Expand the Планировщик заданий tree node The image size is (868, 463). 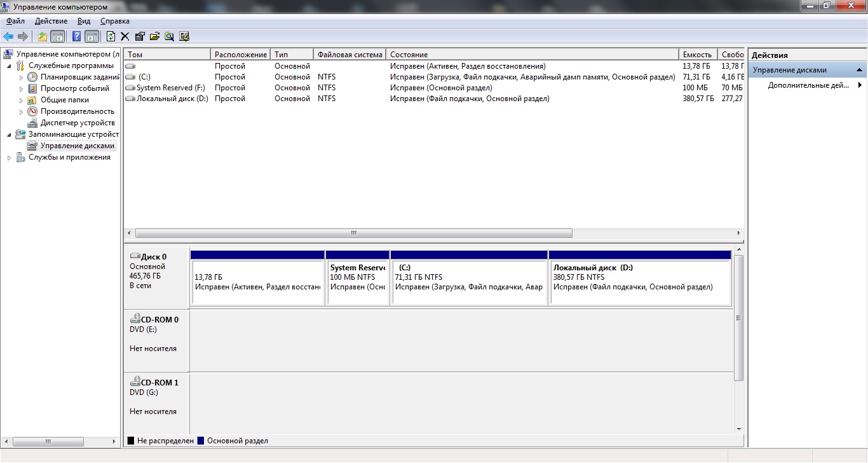[x=21, y=77]
